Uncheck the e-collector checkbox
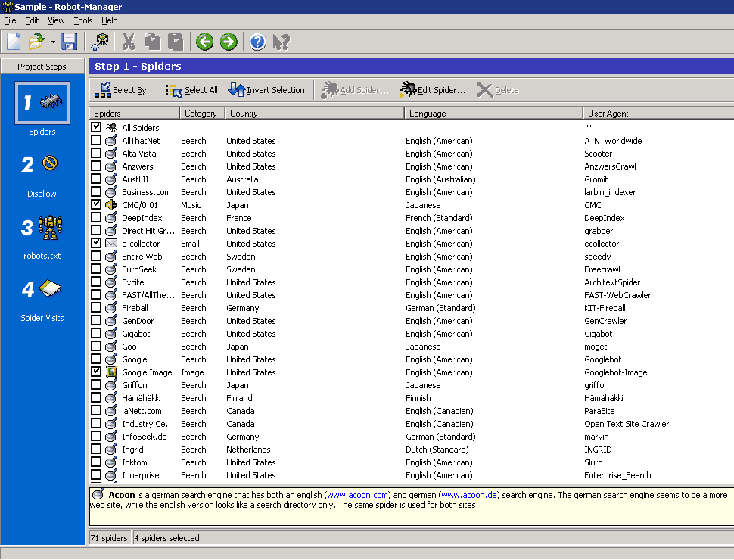This screenshot has height=560, width=734. pos(96,244)
